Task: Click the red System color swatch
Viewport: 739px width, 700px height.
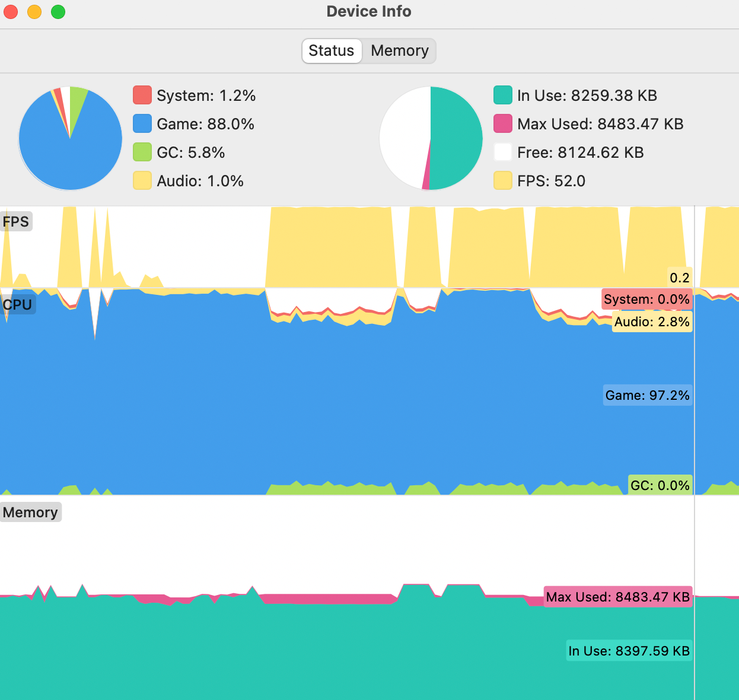Action: (142, 95)
